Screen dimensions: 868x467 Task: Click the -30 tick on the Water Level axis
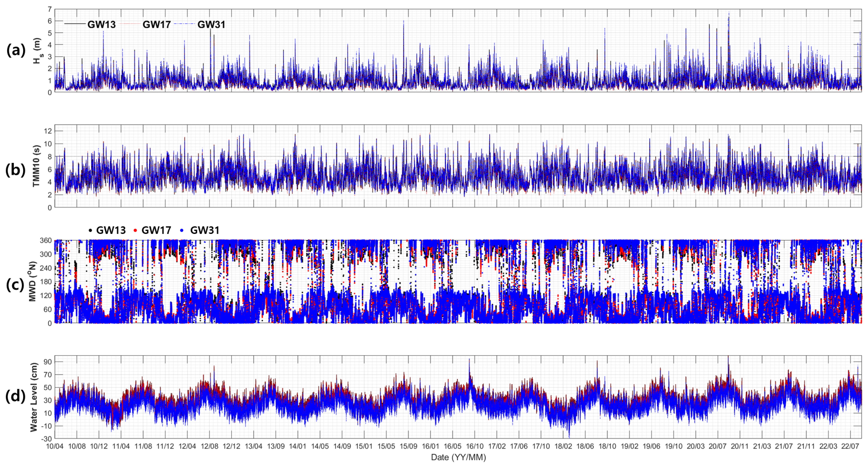point(47,439)
